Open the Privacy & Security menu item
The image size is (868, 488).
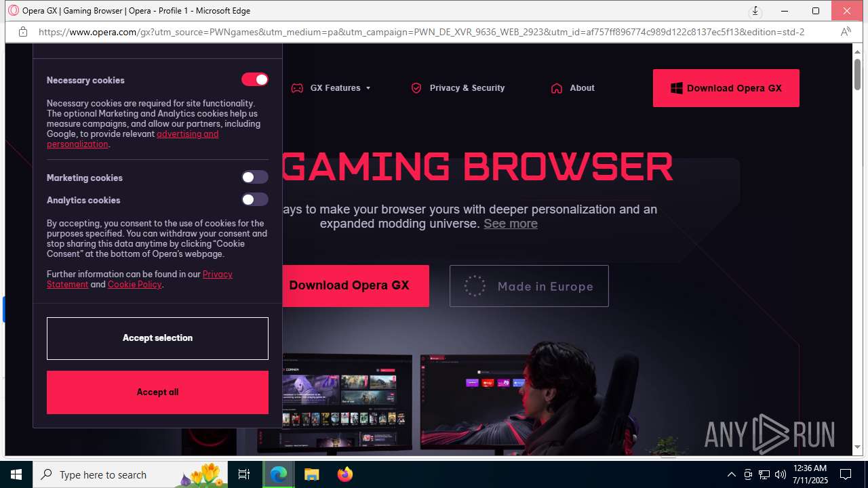tap(467, 88)
